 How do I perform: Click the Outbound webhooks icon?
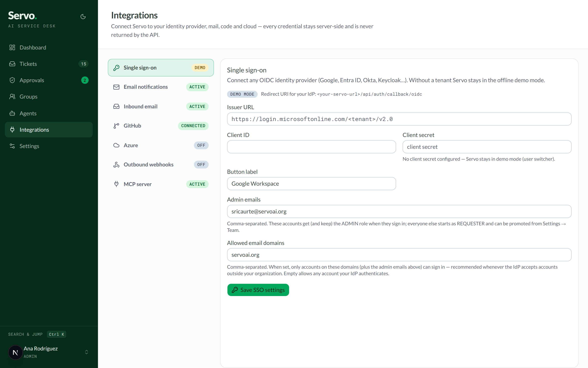(116, 165)
